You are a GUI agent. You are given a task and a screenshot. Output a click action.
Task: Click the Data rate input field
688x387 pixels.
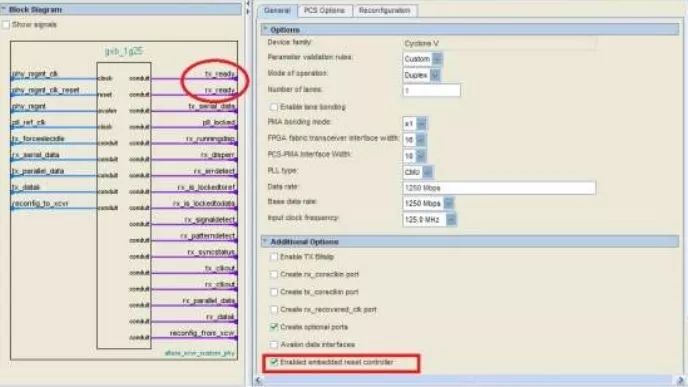click(499, 188)
